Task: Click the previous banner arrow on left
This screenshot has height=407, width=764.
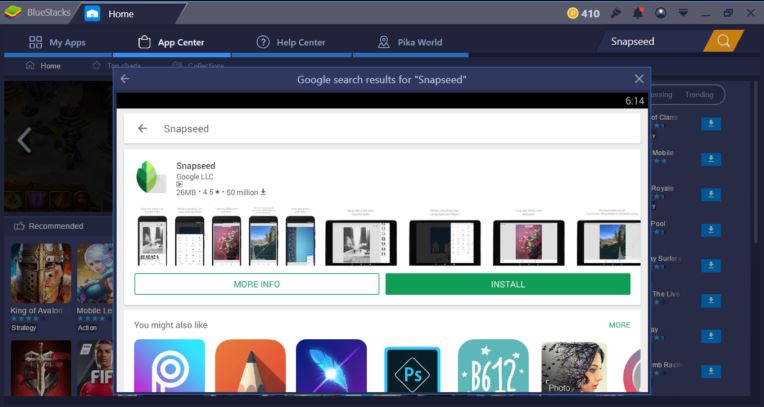Action: 24,140
